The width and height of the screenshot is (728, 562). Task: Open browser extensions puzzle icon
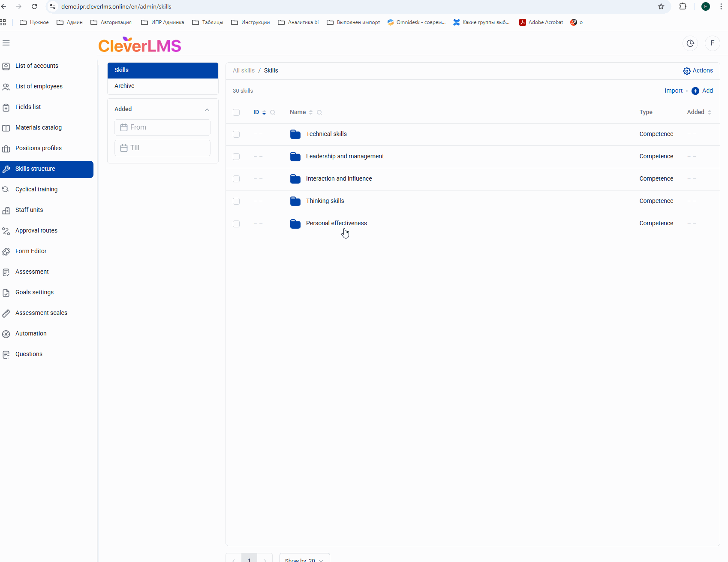click(x=683, y=6)
